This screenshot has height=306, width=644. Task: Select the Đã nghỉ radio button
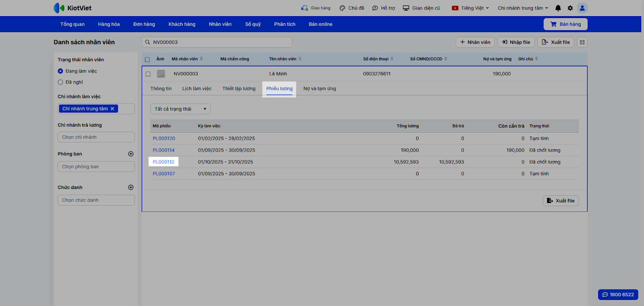[x=60, y=82]
